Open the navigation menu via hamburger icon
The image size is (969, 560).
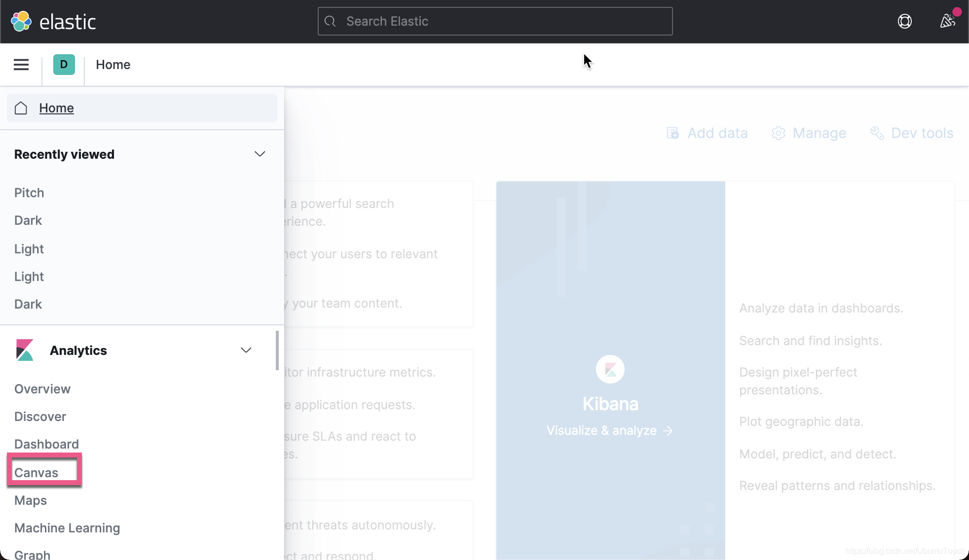pyautogui.click(x=21, y=65)
